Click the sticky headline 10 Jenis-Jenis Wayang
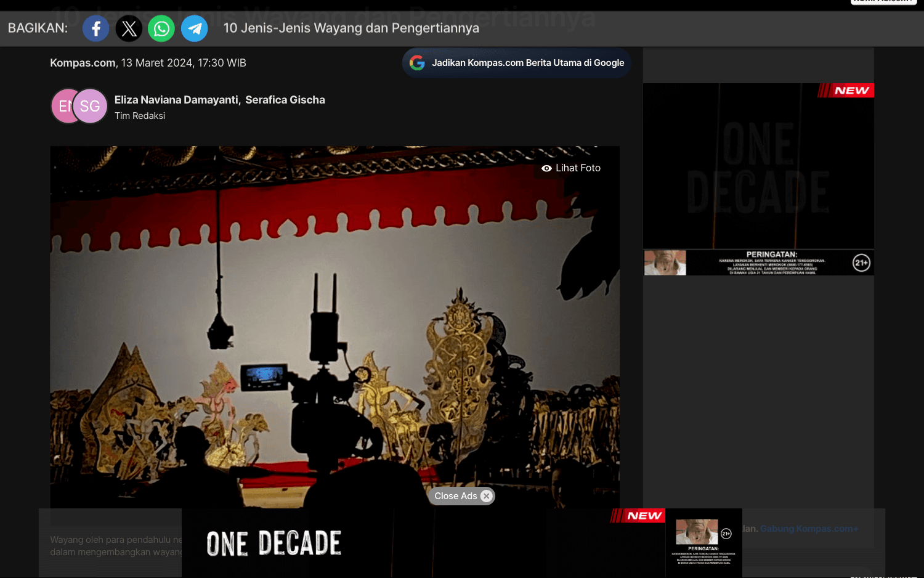The image size is (924, 578). tap(351, 28)
